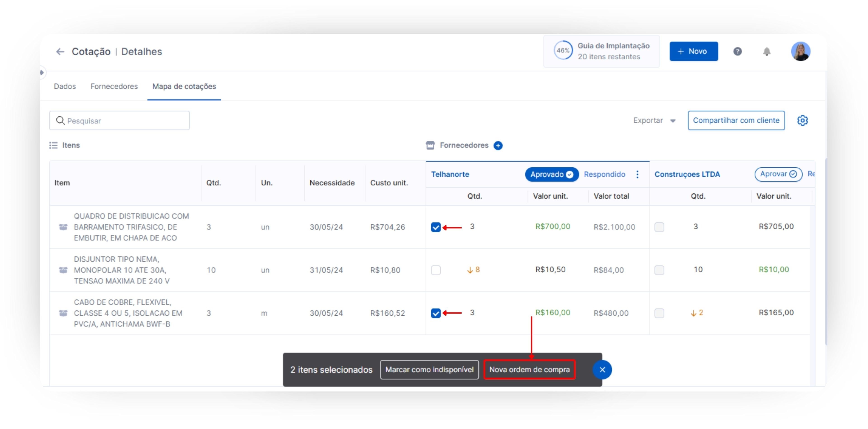Click the back arrow next to Cotação

[60, 52]
